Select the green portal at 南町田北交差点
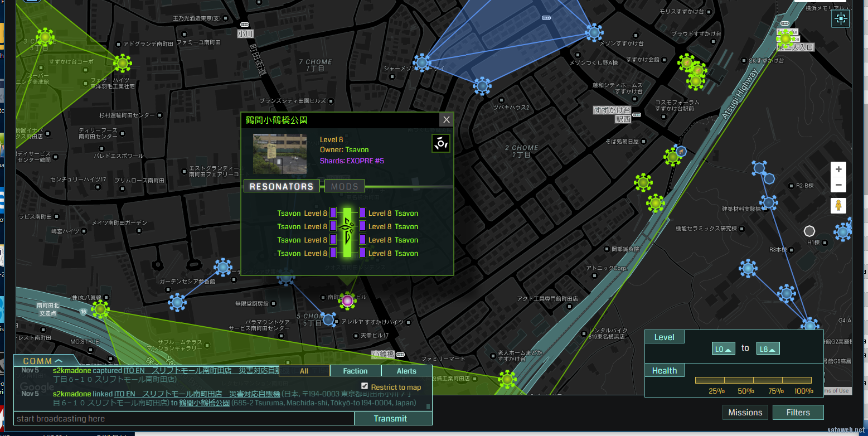868x436 pixels. click(x=100, y=309)
